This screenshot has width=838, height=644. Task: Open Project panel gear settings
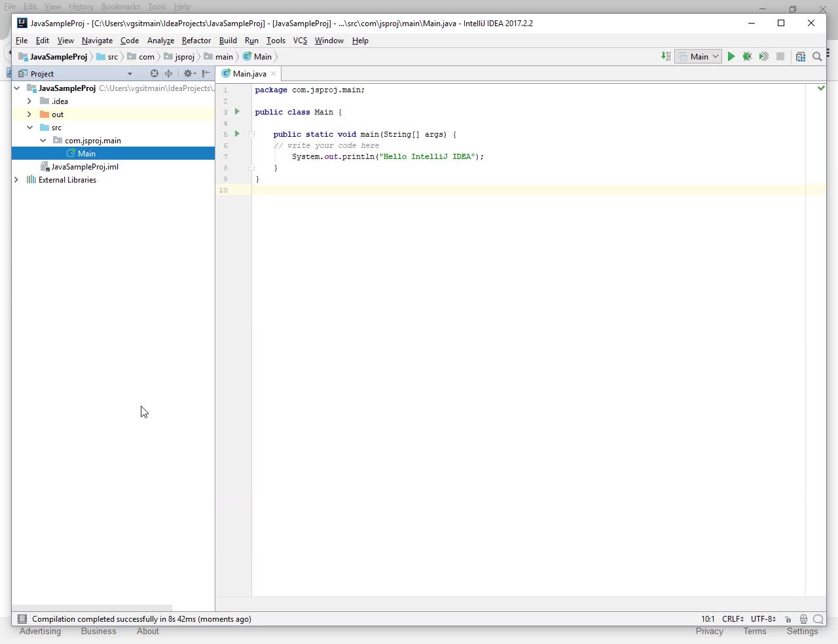(189, 73)
